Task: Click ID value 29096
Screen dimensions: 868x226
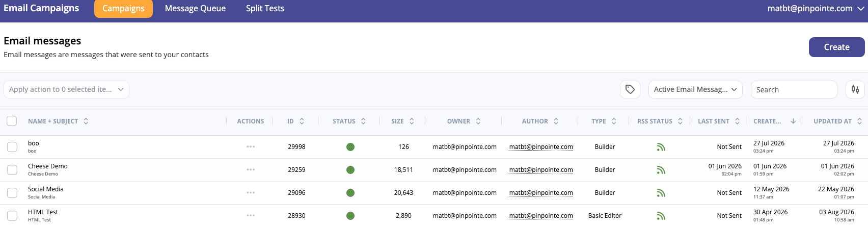Action: click(296, 193)
